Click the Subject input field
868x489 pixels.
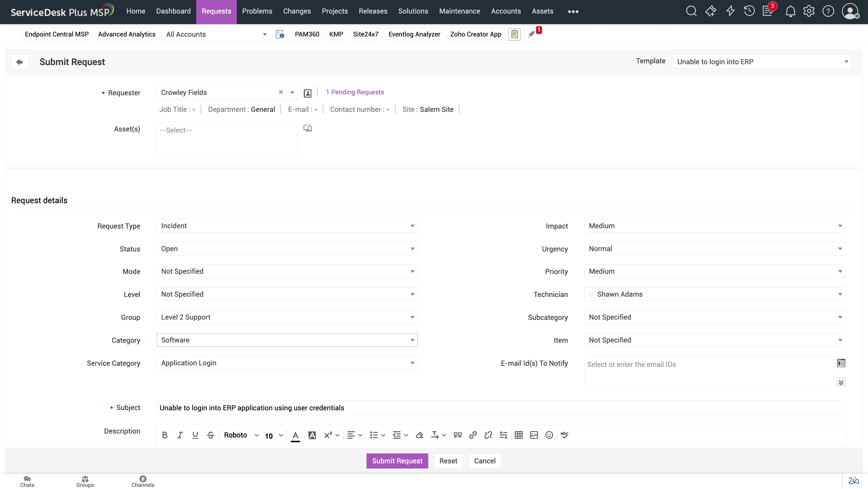click(404, 407)
